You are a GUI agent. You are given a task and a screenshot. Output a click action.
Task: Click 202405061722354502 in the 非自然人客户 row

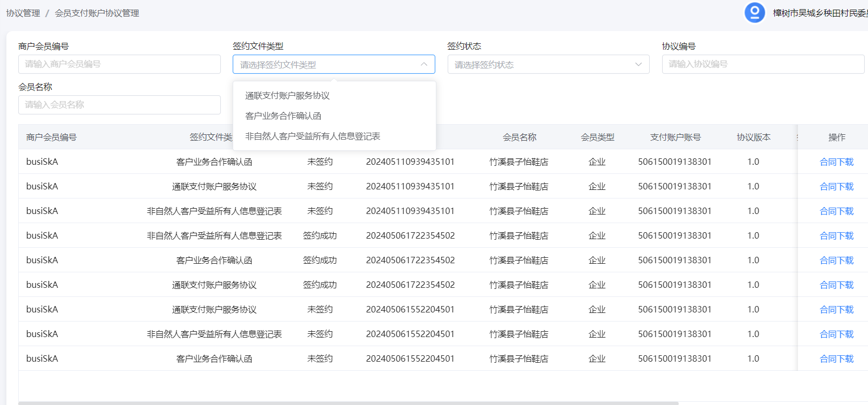click(x=410, y=236)
